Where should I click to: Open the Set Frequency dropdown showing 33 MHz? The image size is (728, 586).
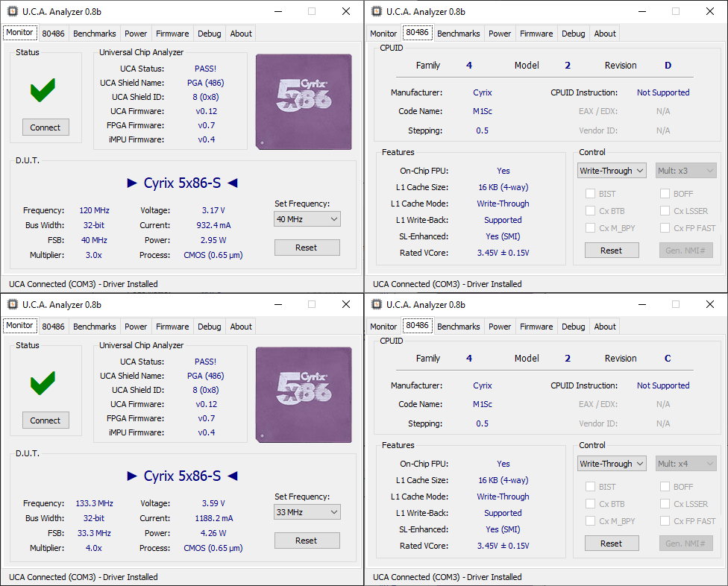click(x=307, y=511)
